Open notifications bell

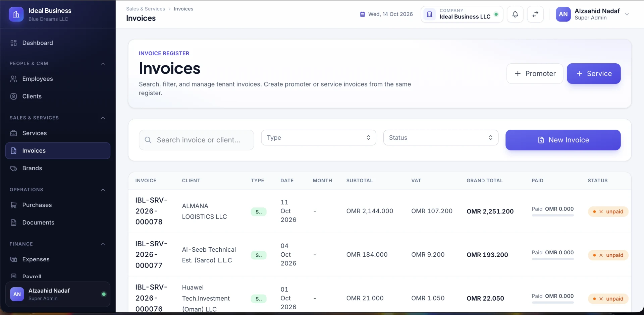515,14
